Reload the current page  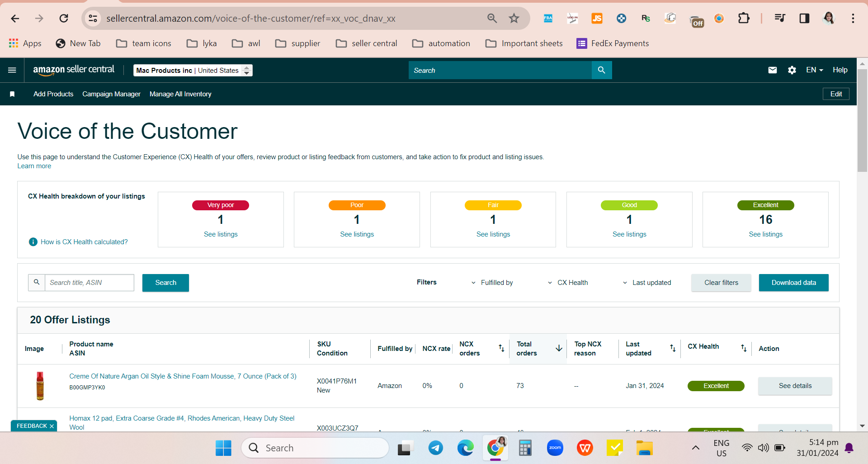click(x=64, y=18)
